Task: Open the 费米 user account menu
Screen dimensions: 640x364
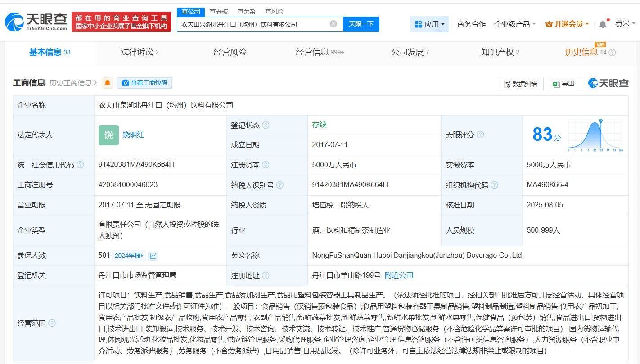Action: pos(625,24)
